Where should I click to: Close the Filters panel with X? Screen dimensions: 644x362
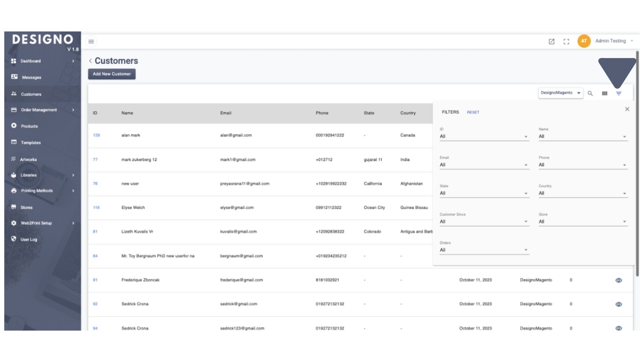pyautogui.click(x=627, y=109)
